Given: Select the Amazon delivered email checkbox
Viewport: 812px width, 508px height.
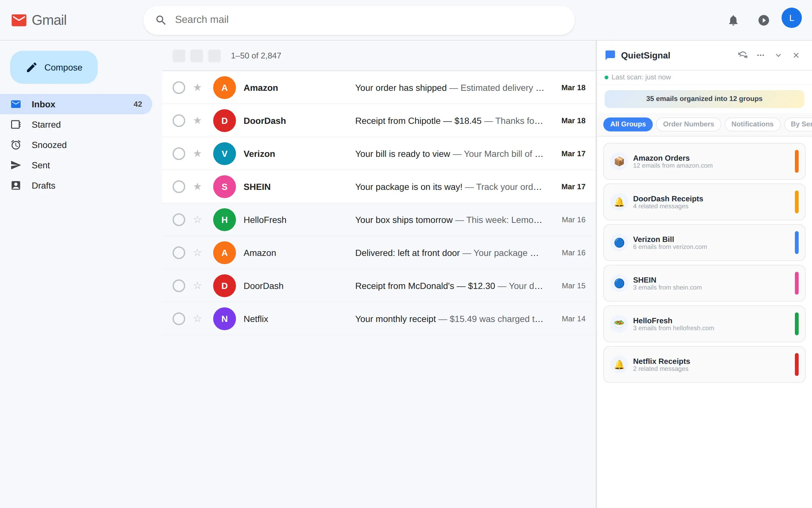Looking at the screenshot, I should 179,253.
